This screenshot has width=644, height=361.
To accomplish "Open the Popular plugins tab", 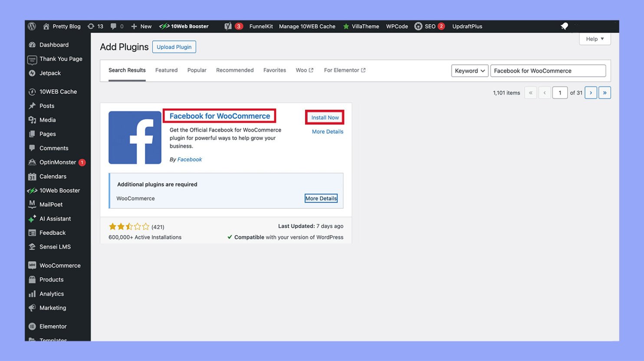I will coord(197,70).
